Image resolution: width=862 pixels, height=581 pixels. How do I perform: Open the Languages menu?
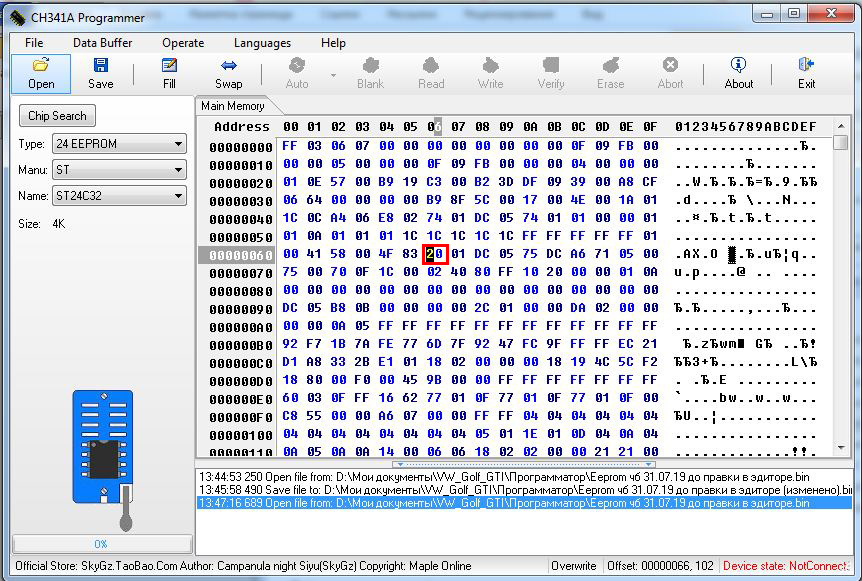(x=262, y=43)
